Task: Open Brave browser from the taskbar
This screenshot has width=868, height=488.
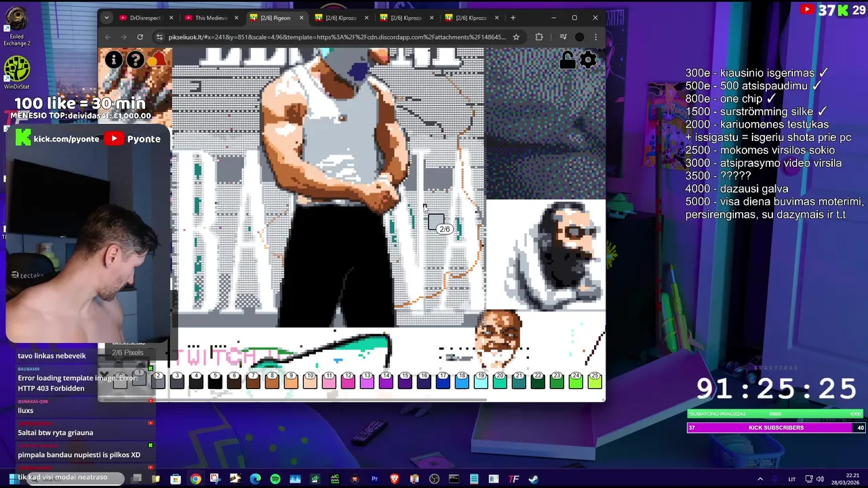Action: click(x=395, y=479)
